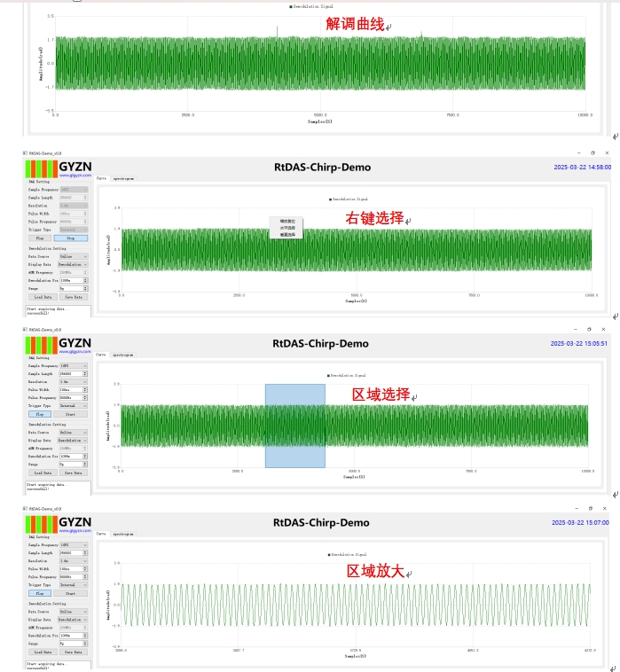Choose the bottom entry in the chart context menu
The image size is (620, 672).
coord(286,235)
